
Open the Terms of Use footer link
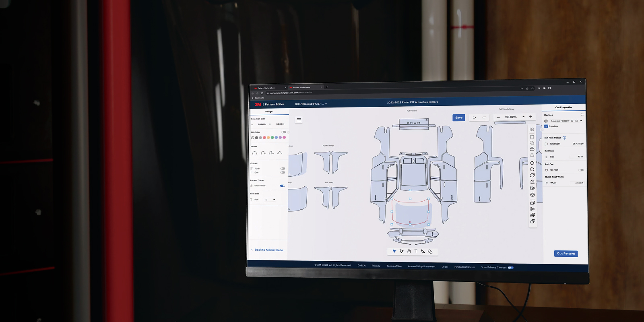(394, 266)
